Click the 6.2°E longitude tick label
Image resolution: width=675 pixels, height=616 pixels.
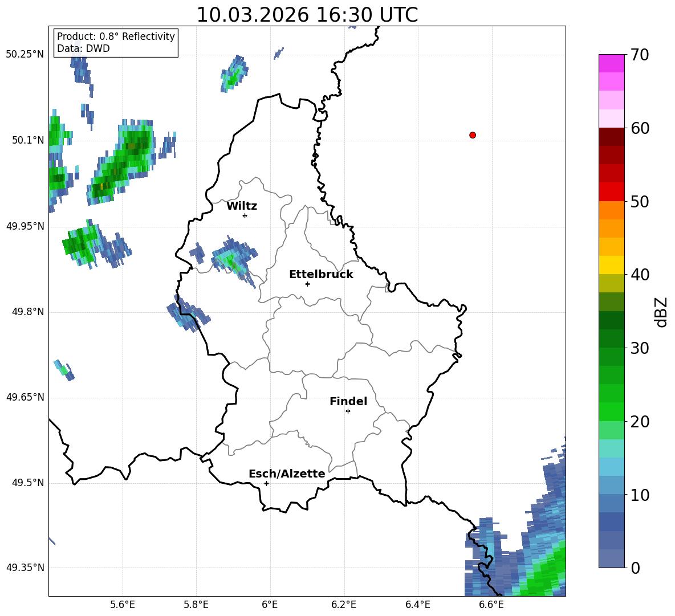pyautogui.click(x=344, y=605)
